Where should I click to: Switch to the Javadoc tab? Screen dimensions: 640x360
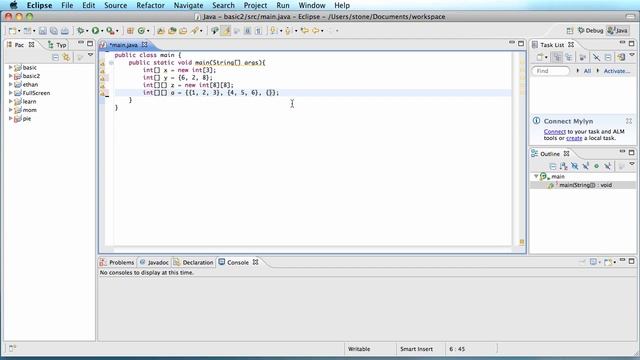[154, 262]
